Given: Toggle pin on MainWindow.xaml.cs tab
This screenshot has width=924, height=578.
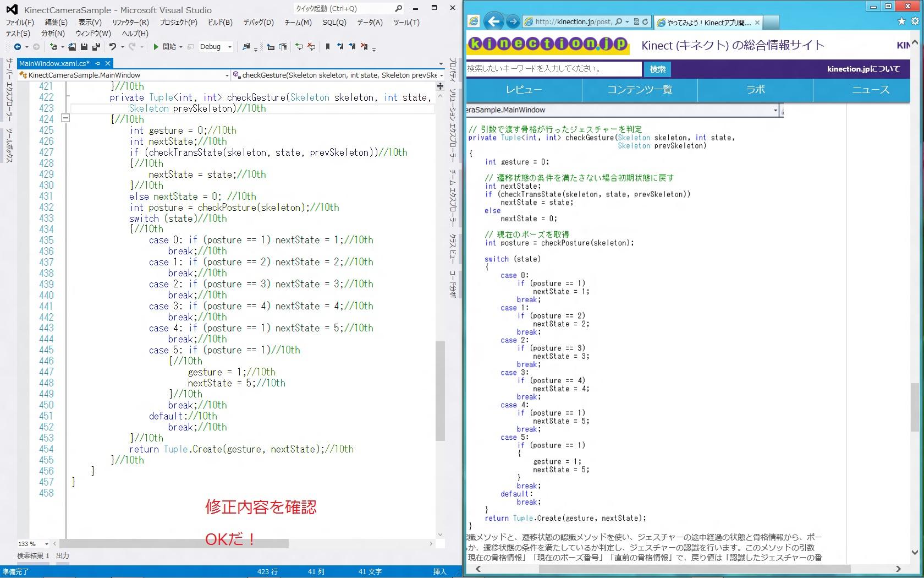Looking at the screenshot, I should click(x=98, y=63).
